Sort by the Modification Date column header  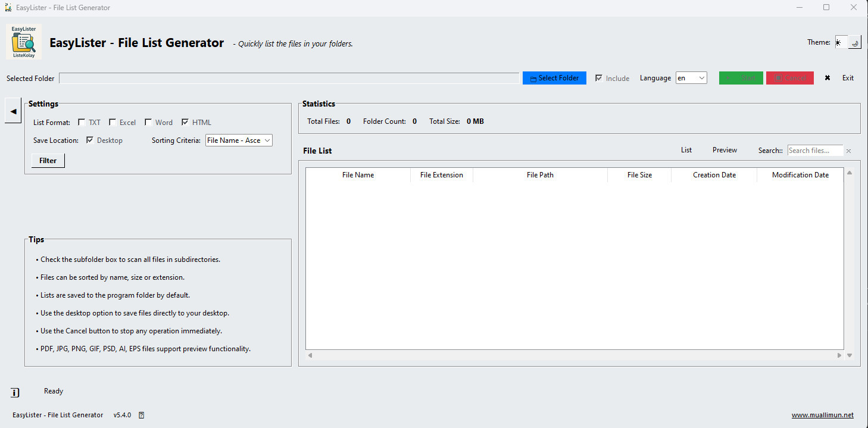tap(800, 175)
